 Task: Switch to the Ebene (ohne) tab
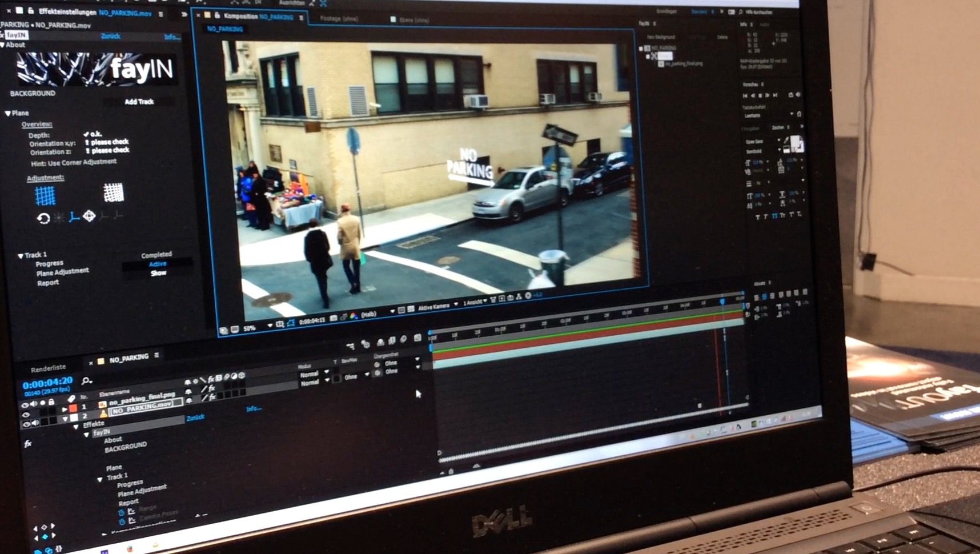click(414, 20)
